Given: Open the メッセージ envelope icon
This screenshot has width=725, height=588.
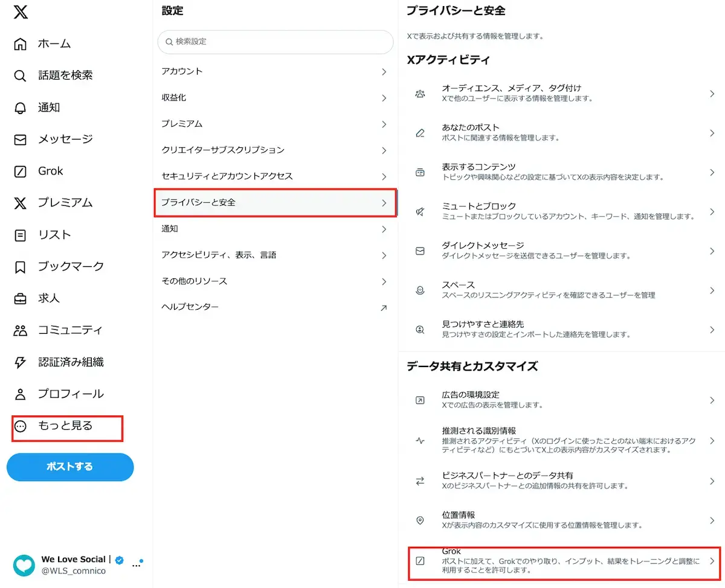Looking at the screenshot, I should pyautogui.click(x=20, y=139).
